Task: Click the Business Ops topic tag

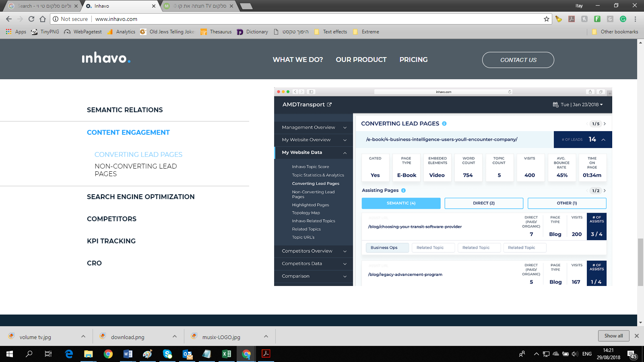Action: [x=387, y=248]
